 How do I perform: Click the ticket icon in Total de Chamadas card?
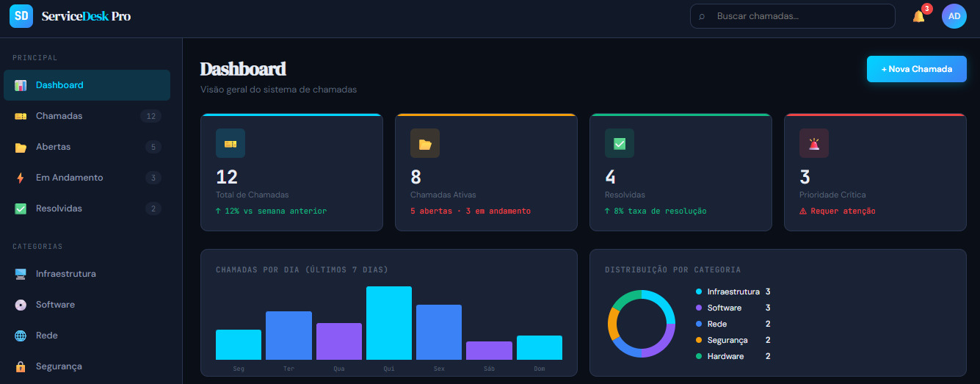[x=231, y=144]
